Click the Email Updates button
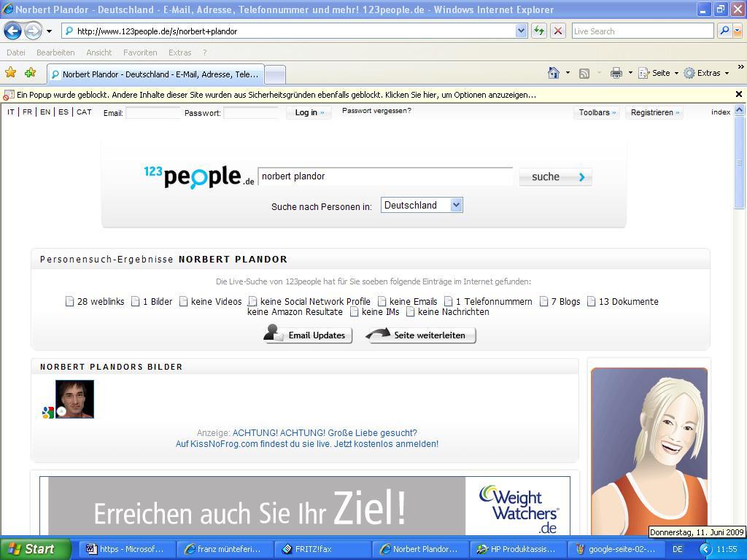 click(308, 334)
